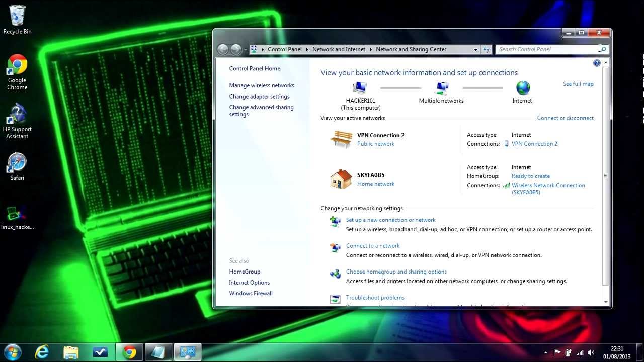Open the Recycle Bin desktop icon
This screenshot has width=644, height=362.
[17, 20]
